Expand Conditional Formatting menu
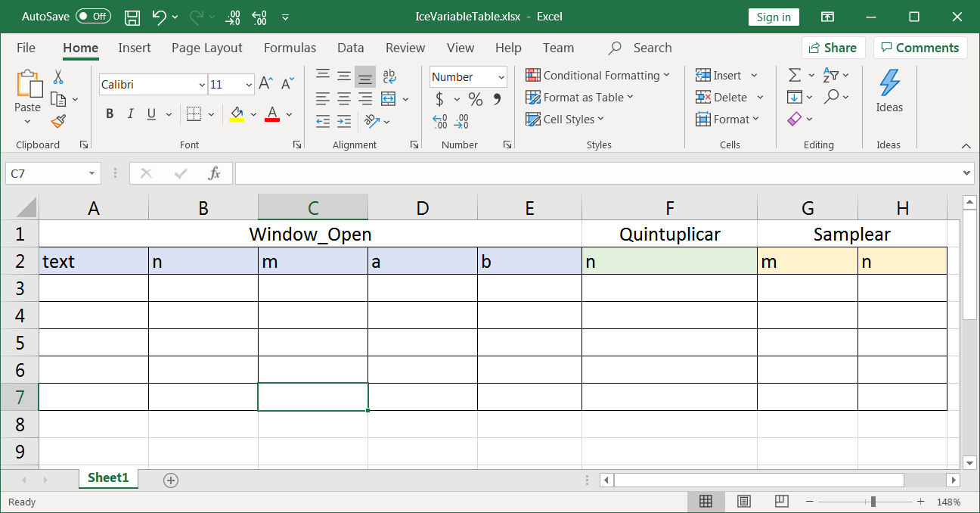The width and height of the screenshot is (980, 513). coord(597,75)
